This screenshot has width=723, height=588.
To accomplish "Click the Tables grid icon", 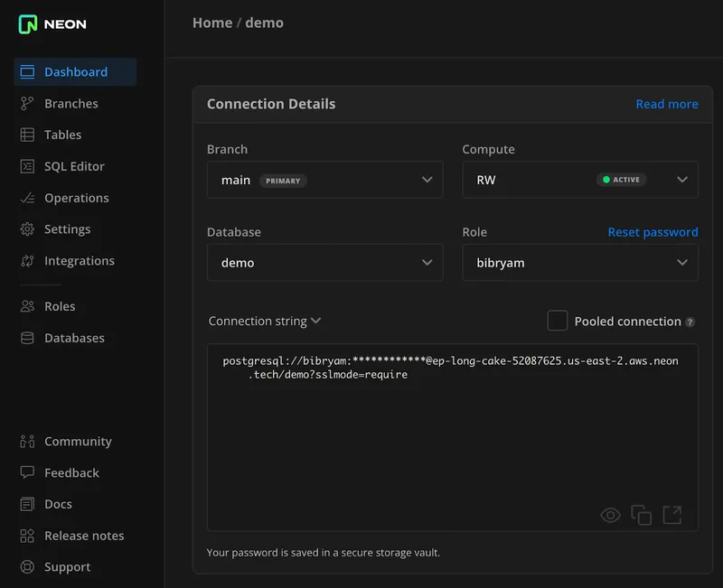I will click(27, 135).
